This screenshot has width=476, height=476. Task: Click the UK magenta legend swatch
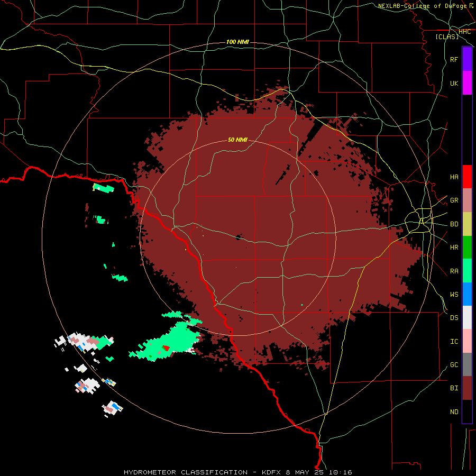click(467, 83)
